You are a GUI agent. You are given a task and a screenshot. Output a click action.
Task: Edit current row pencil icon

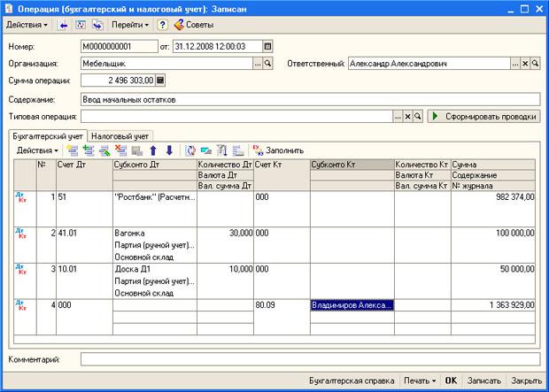point(104,150)
